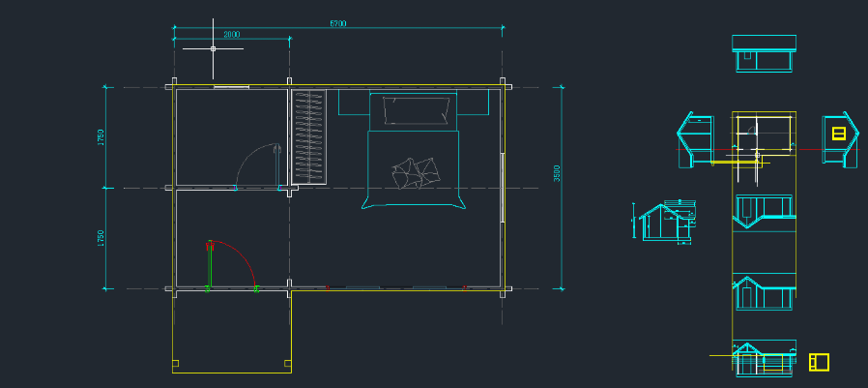The width and height of the screenshot is (868, 388).
Task: Pick the lower 1750 dimension on the left
Action: [101, 238]
